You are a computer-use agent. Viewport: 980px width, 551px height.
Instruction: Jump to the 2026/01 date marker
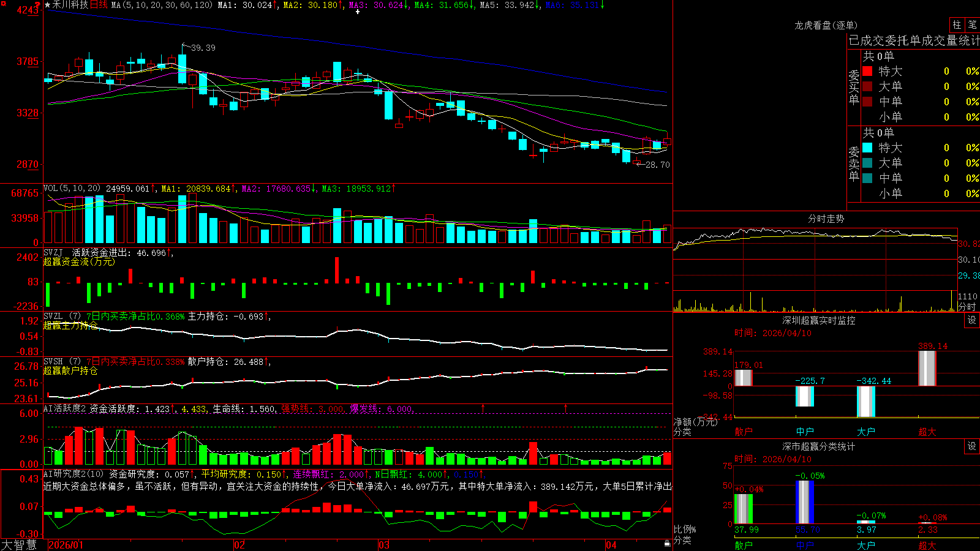[66, 545]
